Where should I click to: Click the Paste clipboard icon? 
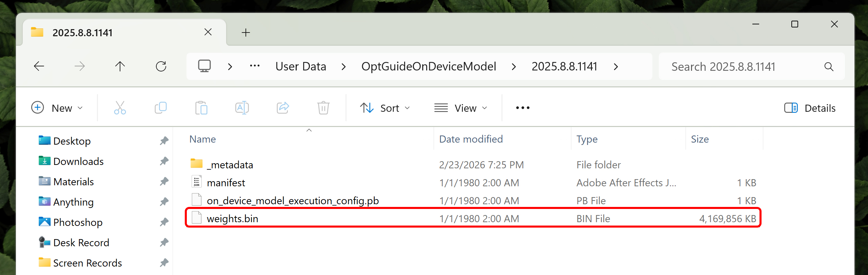(201, 108)
